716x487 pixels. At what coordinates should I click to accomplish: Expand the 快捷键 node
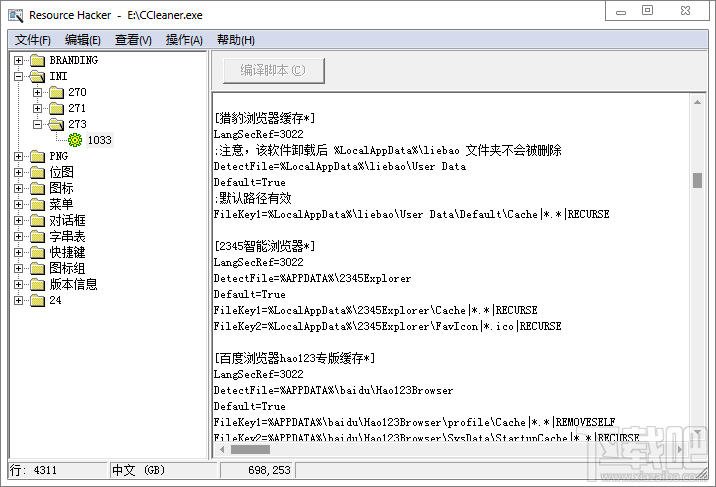[x=18, y=252]
